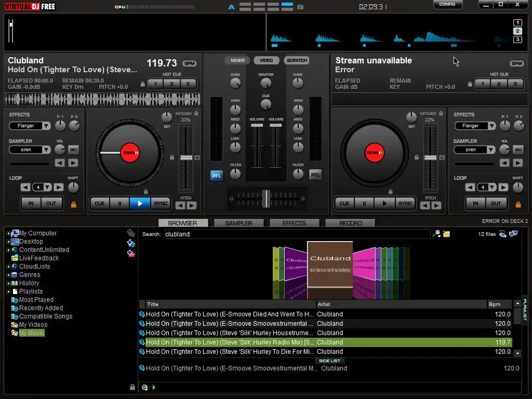Add virtual folder blue plus icon
This screenshot has width=532, height=399.
[x=131, y=243]
